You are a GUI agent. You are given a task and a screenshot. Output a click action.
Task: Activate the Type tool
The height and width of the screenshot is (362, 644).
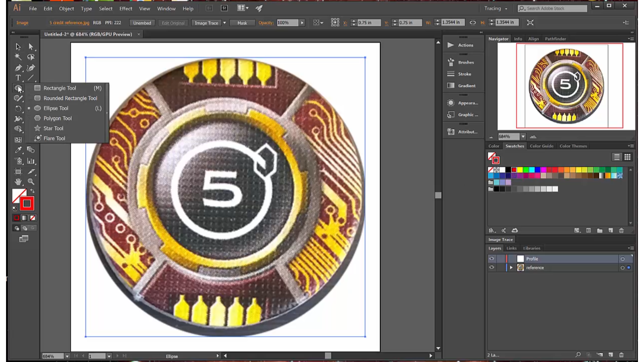[x=18, y=78]
